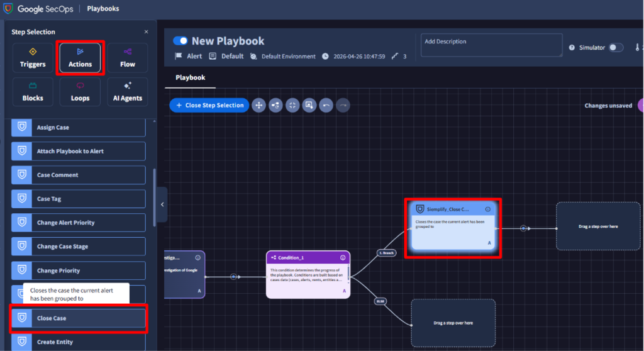
Task: Select the Change Alert Priority action
Action: [79, 223]
